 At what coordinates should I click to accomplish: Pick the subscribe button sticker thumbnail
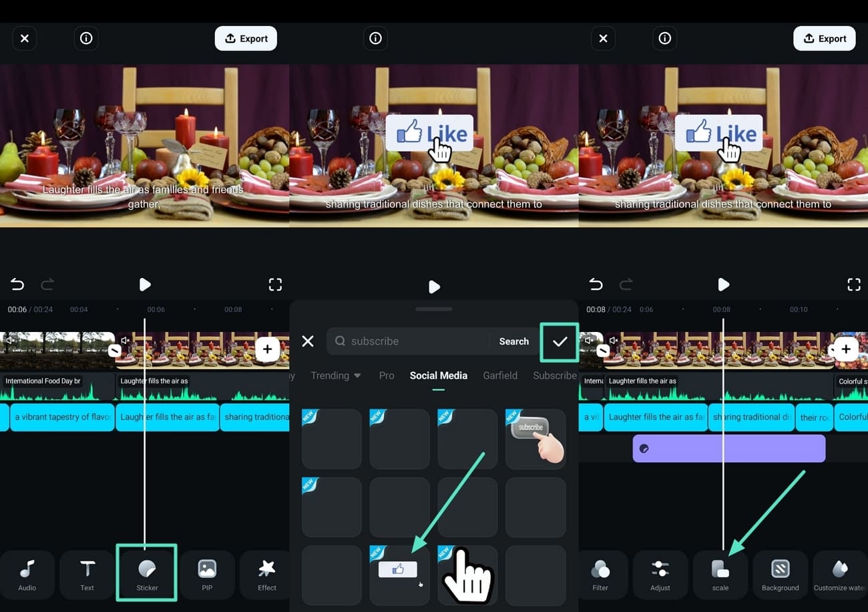click(x=535, y=439)
